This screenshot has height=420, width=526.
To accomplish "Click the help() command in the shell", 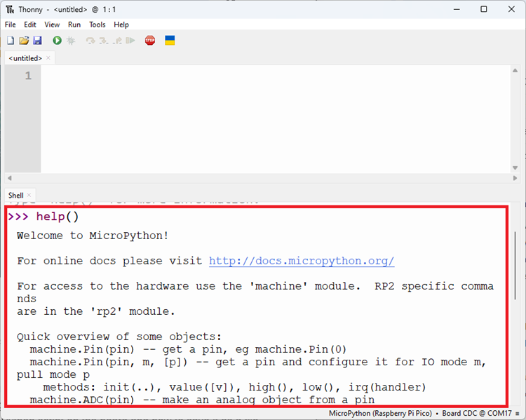I will tap(58, 217).
